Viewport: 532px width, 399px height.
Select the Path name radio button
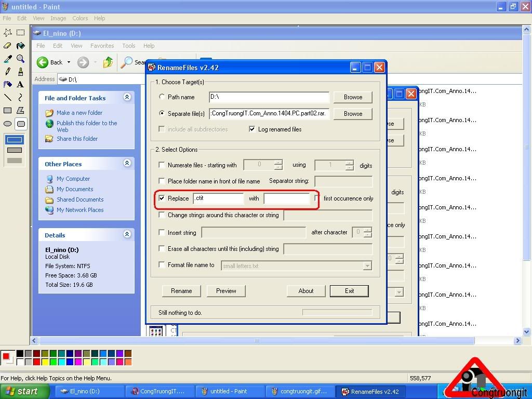click(162, 97)
